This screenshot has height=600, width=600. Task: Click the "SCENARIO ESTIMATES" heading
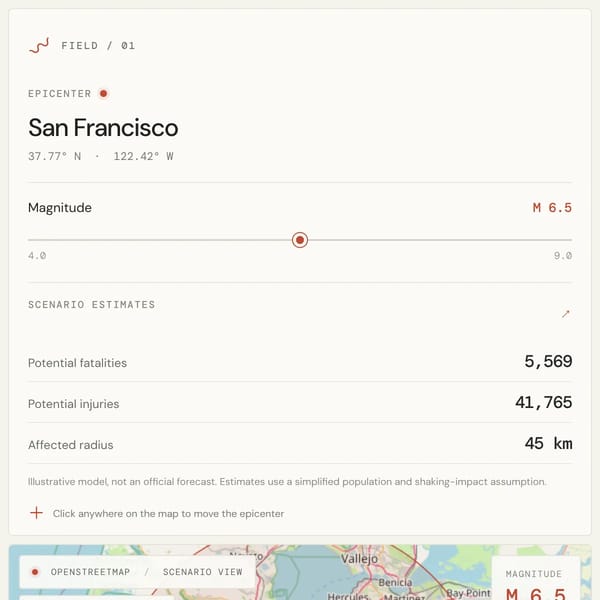91,305
